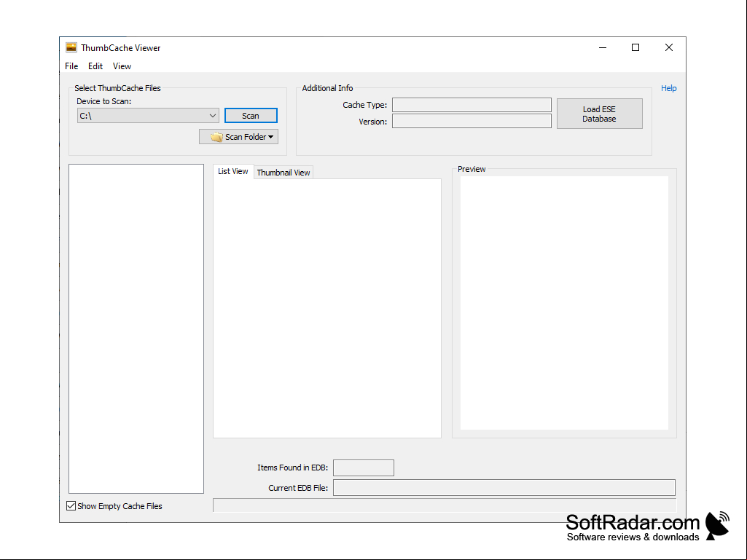Open the Scan Folder dropdown button
This screenshot has height=560, width=747.
coord(239,137)
